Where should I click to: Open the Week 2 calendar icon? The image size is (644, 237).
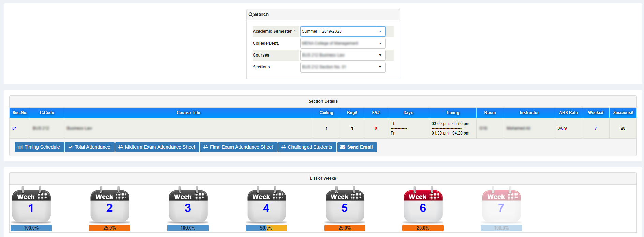(x=110, y=205)
